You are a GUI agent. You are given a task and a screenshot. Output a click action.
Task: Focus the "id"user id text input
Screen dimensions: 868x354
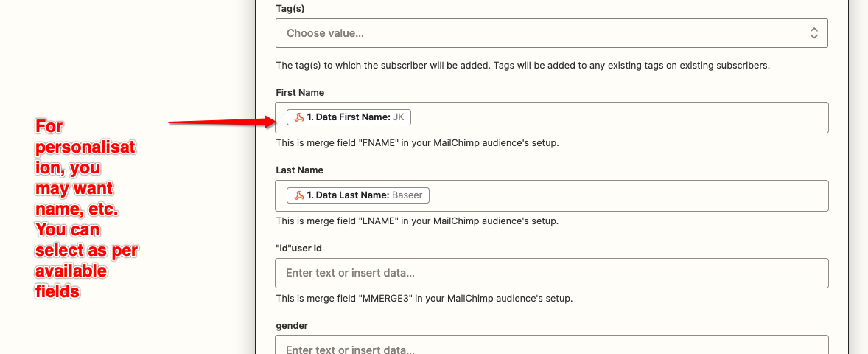coord(551,273)
